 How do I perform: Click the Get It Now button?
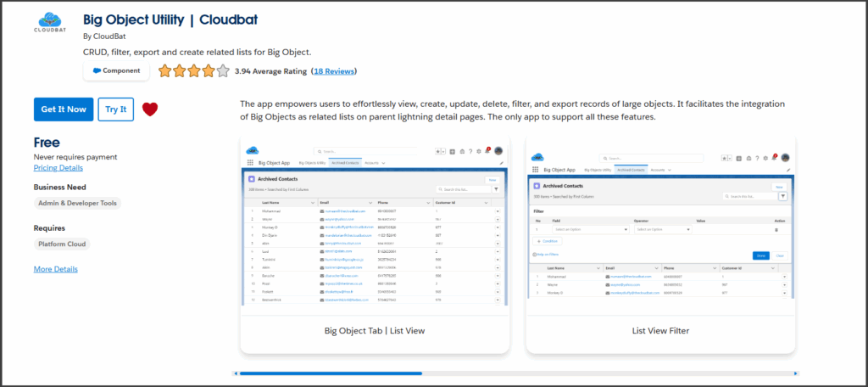tap(64, 109)
